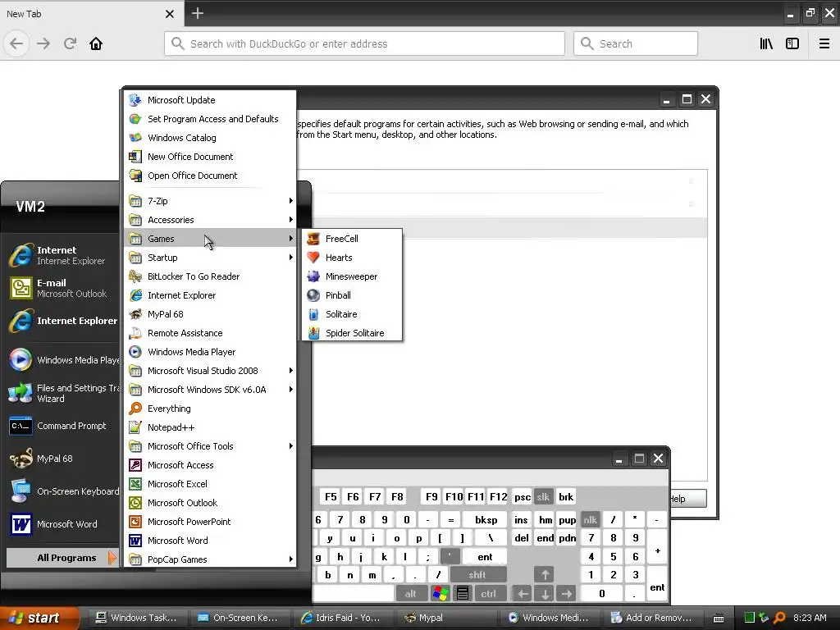The image size is (840, 630).
Task: Expand the 7-Zip program folder
Action: tap(210, 201)
